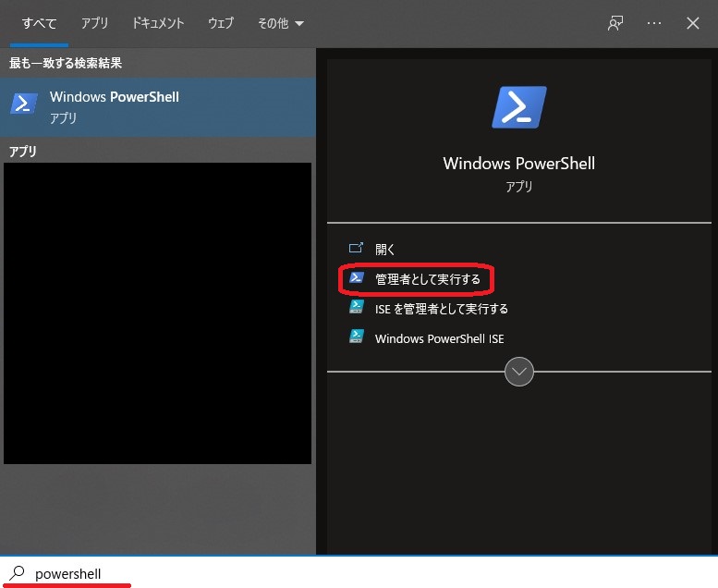
Task: Open the ウェブ search tab
Action: 221,23
